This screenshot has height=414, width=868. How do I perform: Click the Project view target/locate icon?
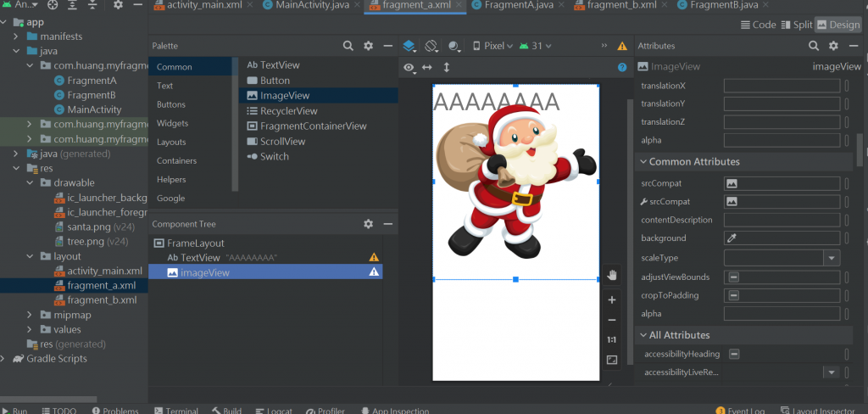point(53,5)
